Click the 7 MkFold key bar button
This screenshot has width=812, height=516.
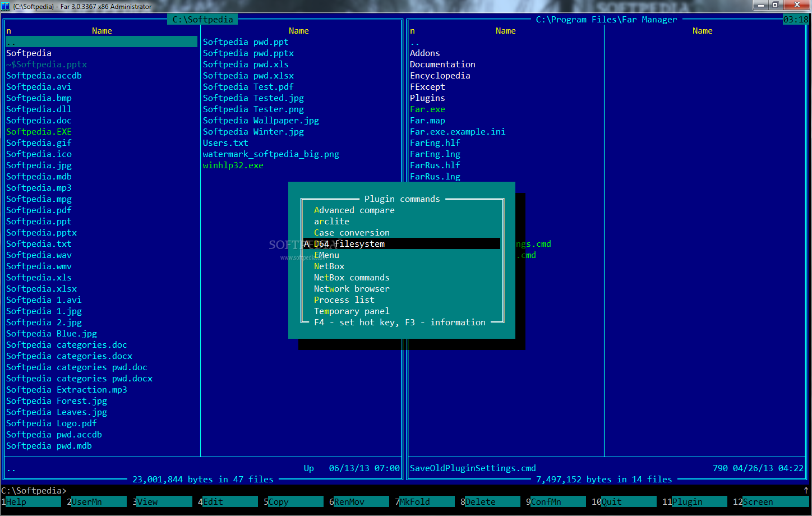pyautogui.click(x=425, y=502)
